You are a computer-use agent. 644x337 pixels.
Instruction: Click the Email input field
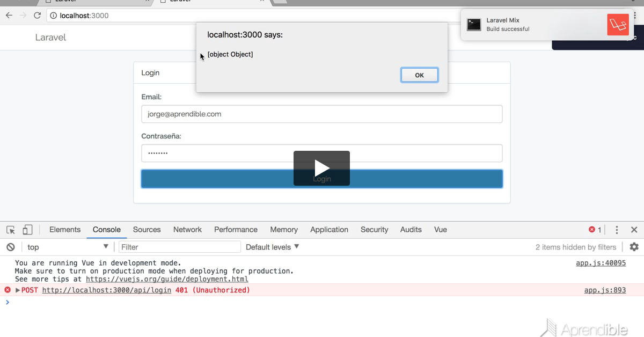[x=322, y=114]
